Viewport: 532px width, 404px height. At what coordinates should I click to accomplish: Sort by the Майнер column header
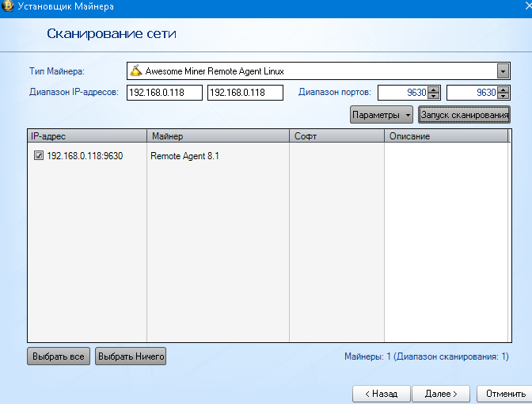click(x=218, y=135)
